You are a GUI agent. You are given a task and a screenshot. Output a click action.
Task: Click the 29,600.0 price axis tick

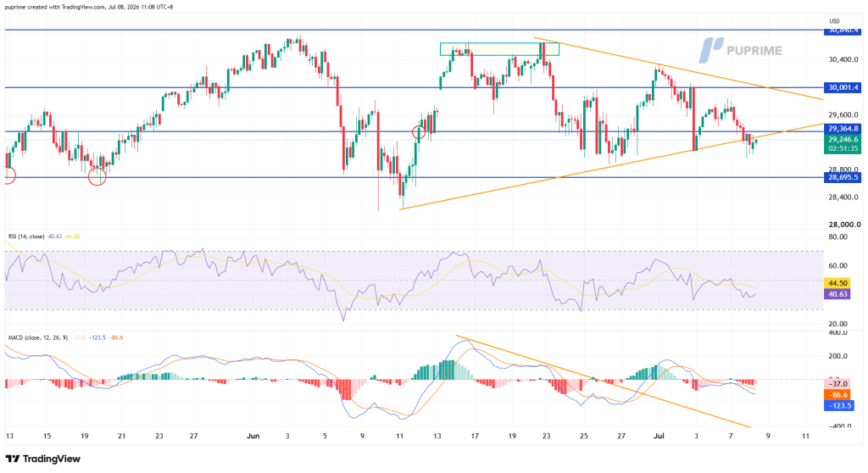(843, 115)
